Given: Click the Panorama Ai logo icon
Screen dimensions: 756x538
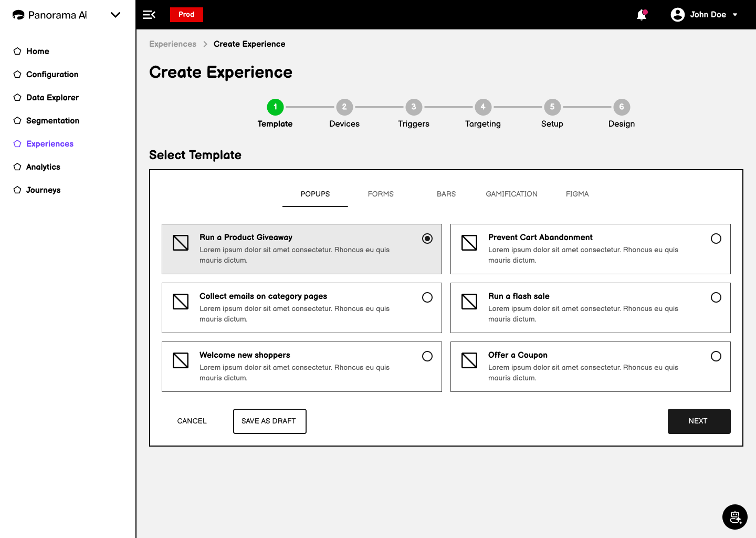Looking at the screenshot, I should (18, 15).
